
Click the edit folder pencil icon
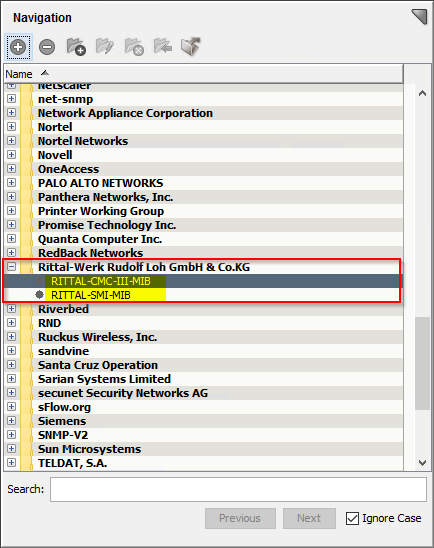click(x=105, y=46)
